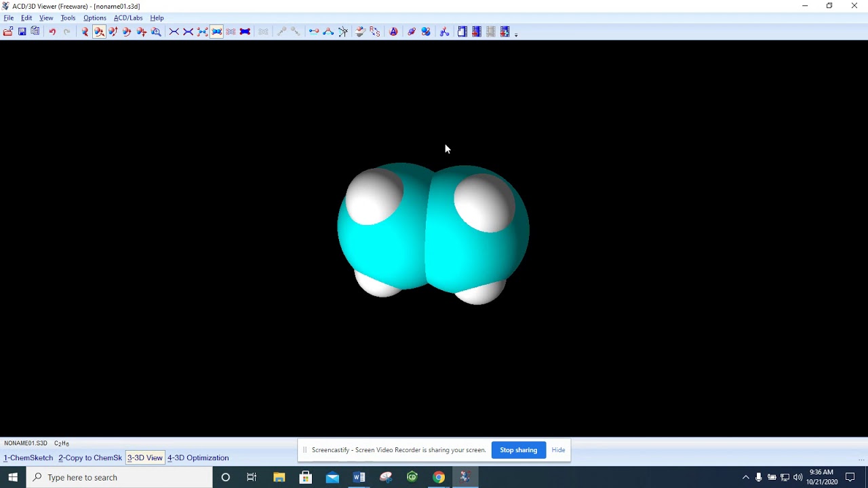Screen dimensions: 868x488
Task: Switch to Sticks display mode
Action: coord(188,32)
